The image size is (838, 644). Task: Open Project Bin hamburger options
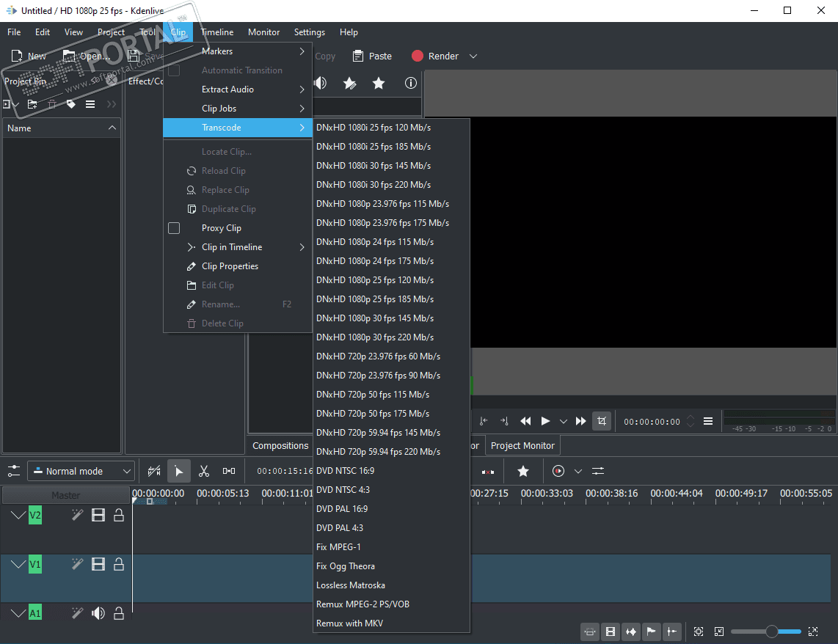tap(90, 104)
